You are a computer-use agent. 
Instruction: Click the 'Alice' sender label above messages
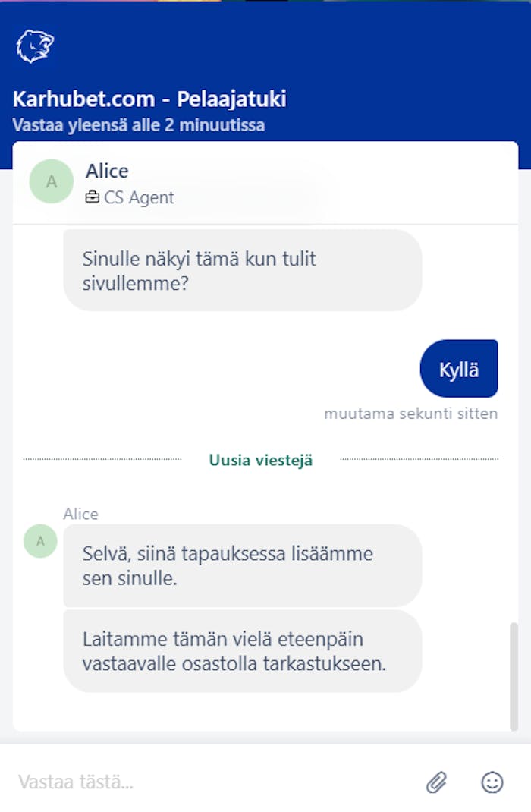tap(80, 514)
